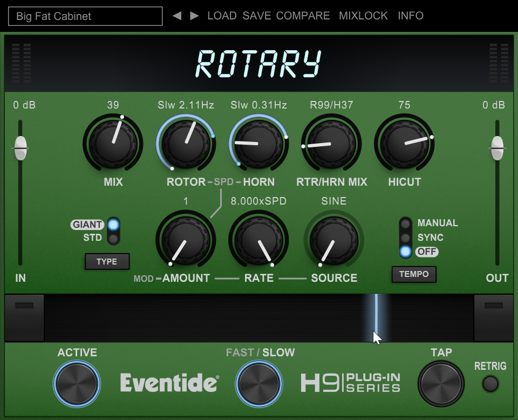Enable MIXLOCK in the top bar
The width and height of the screenshot is (518, 420).
(363, 16)
